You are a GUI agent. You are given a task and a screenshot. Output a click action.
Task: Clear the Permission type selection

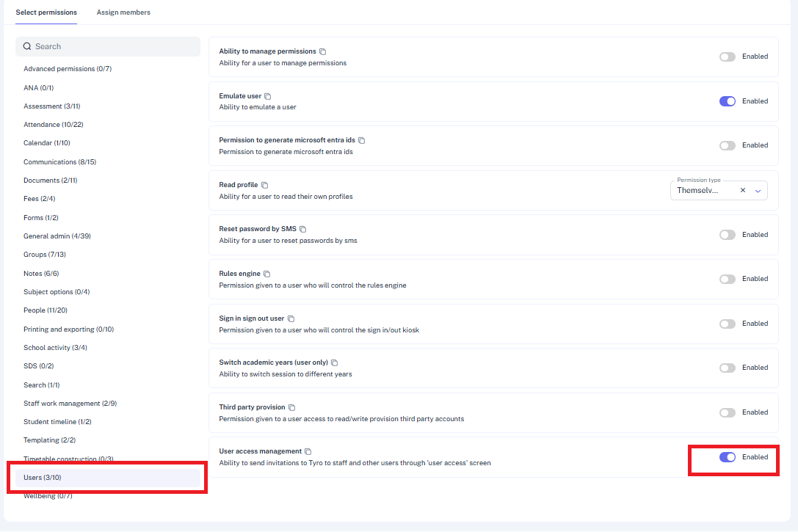[x=743, y=190]
